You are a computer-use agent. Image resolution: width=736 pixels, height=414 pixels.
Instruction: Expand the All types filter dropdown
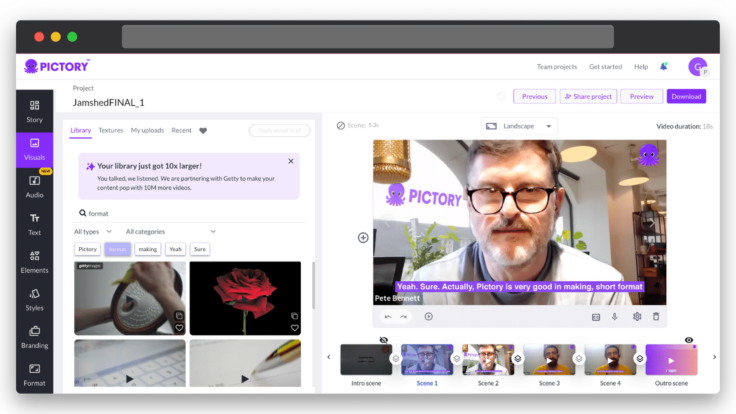(x=92, y=231)
